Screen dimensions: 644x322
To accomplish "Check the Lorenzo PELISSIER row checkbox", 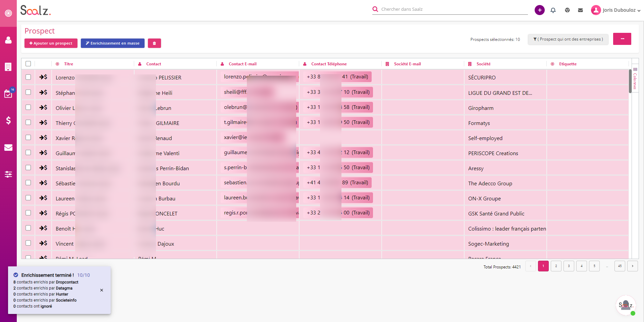I will click(28, 77).
